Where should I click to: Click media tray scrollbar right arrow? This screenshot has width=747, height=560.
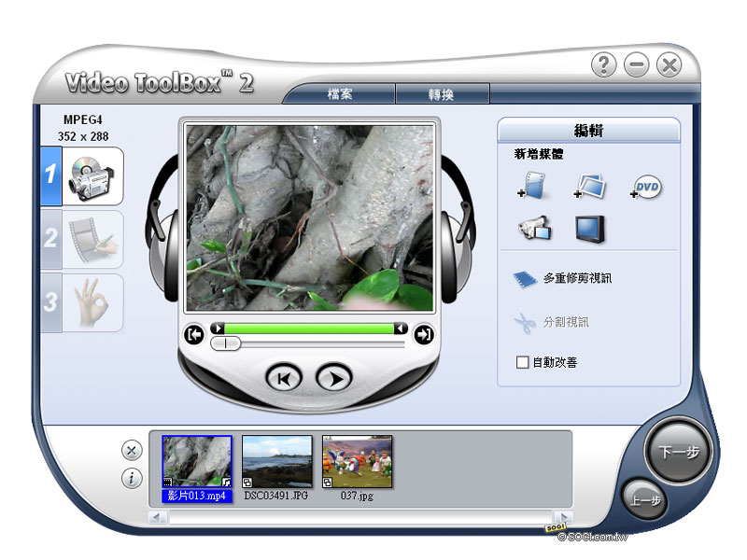[x=563, y=517]
